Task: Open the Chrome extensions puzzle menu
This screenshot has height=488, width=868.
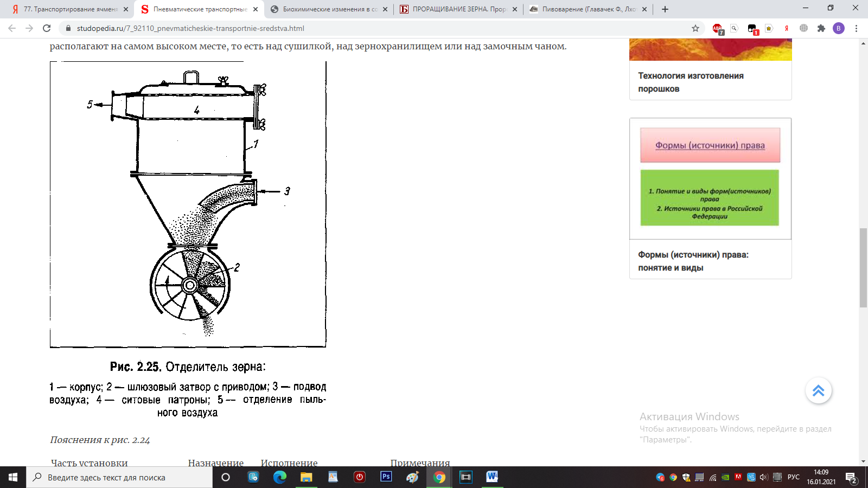Action: click(821, 28)
